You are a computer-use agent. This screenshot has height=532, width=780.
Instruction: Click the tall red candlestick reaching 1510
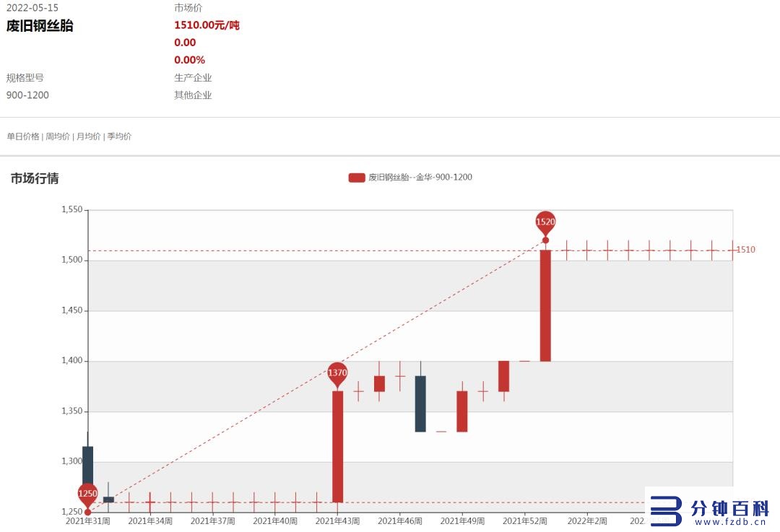[545, 306]
